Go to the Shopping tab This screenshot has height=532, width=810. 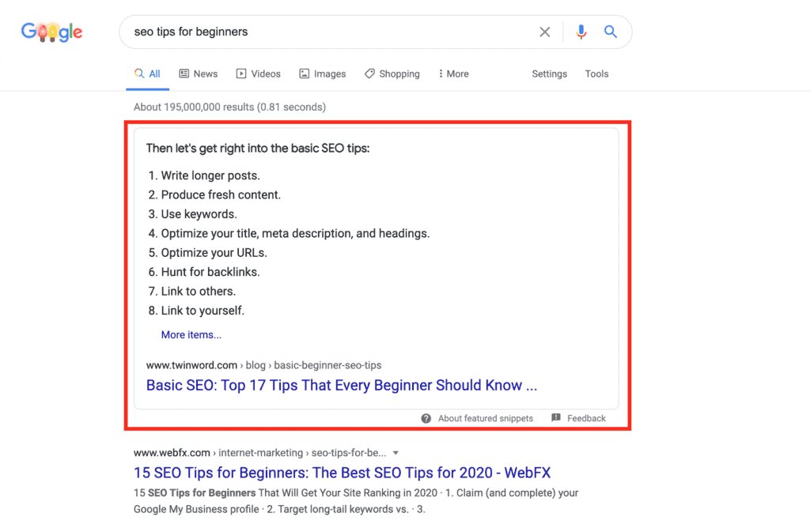[392, 74]
